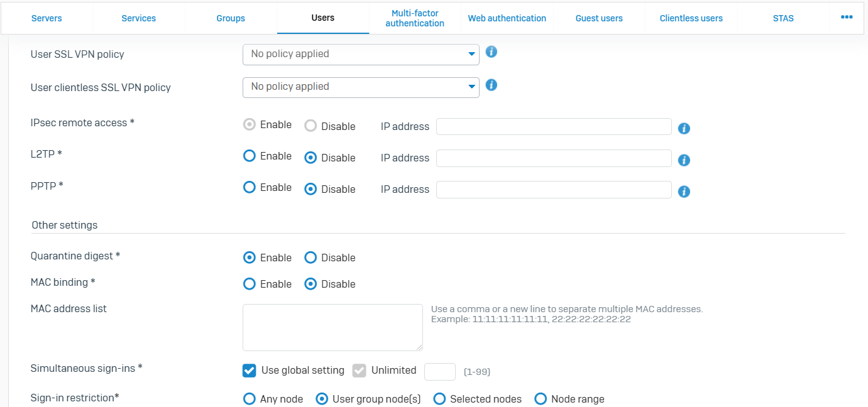
Task: Enable L2TP radio button
Action: click(250, 156)
